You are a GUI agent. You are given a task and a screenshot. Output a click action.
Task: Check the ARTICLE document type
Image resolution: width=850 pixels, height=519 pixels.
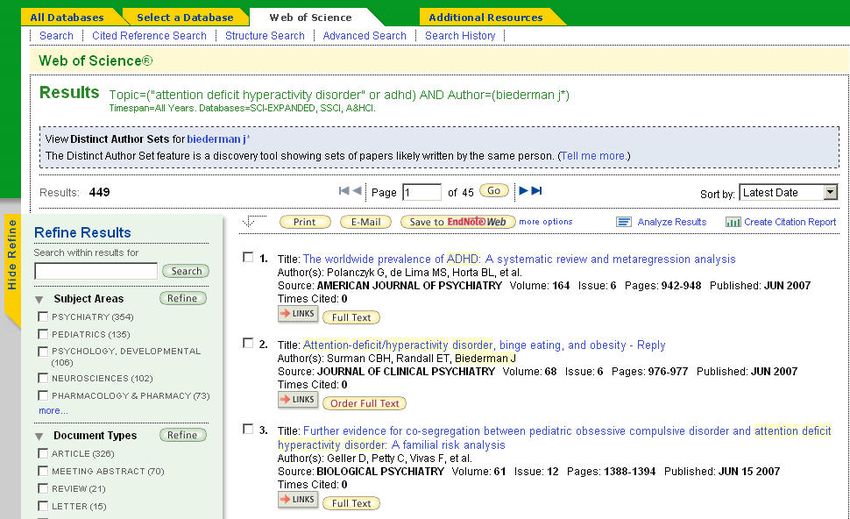click(43, 453)
